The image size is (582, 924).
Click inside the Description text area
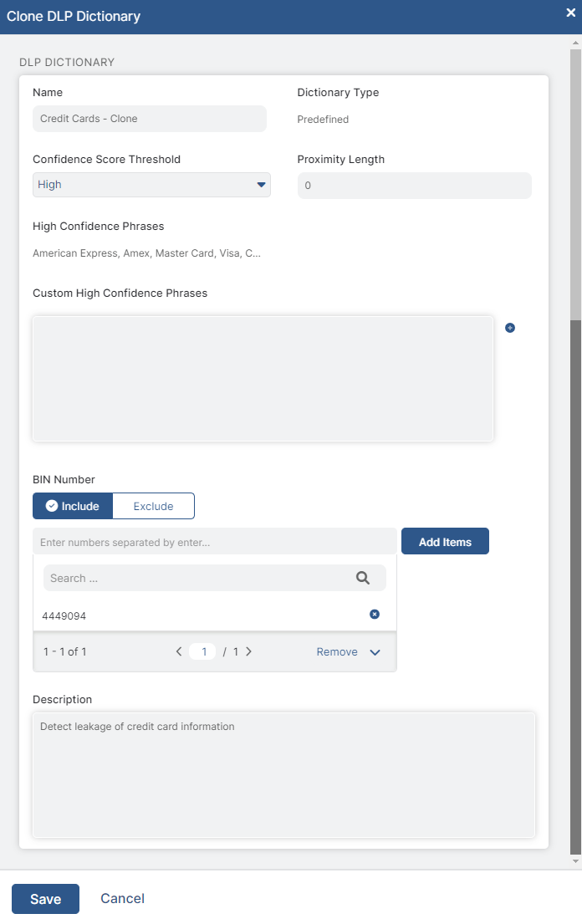[x=283, y=773]
